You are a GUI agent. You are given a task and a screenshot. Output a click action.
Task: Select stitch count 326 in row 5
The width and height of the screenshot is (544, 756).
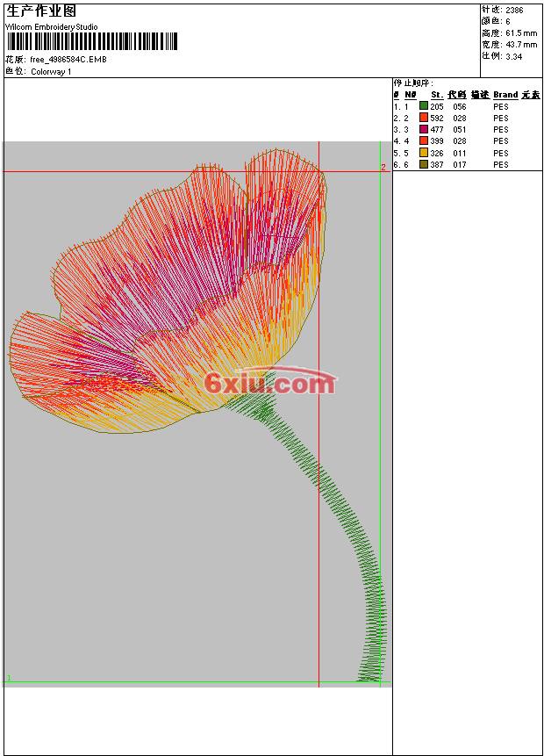point(437,154)
